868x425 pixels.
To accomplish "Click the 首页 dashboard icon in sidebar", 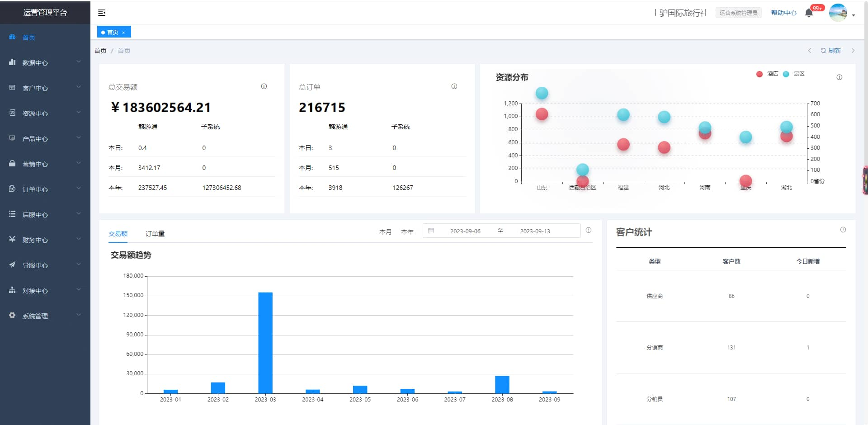I will point(12,37).
